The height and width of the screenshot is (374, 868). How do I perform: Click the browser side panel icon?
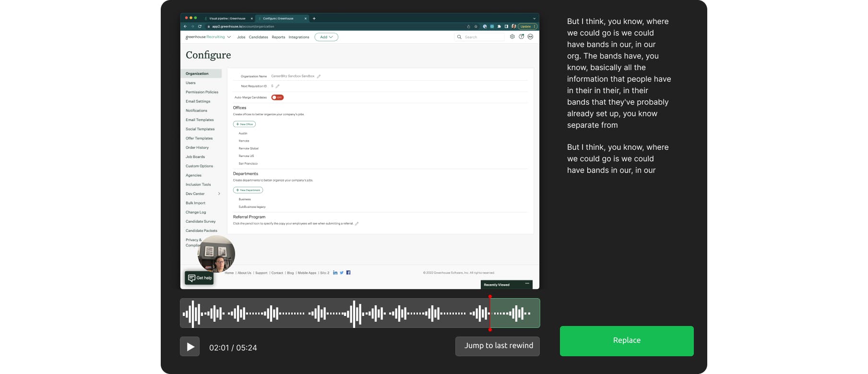point(506,26)
